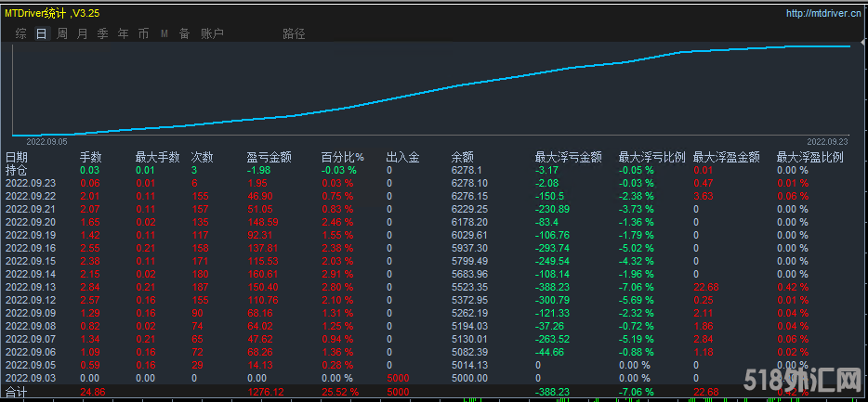Click the 路径 path button
The width and height of the screenshot is (868, 402).
294,33
